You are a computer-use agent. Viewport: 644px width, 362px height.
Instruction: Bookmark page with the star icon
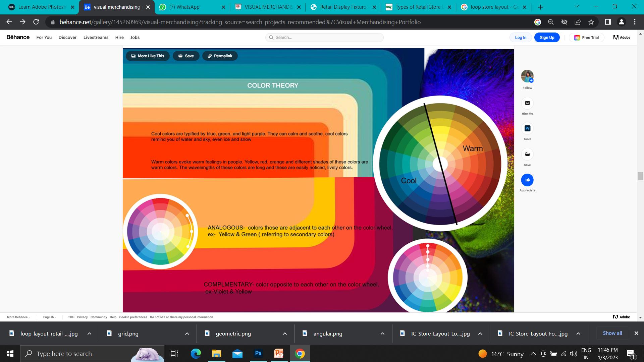(x=591, y=22)
